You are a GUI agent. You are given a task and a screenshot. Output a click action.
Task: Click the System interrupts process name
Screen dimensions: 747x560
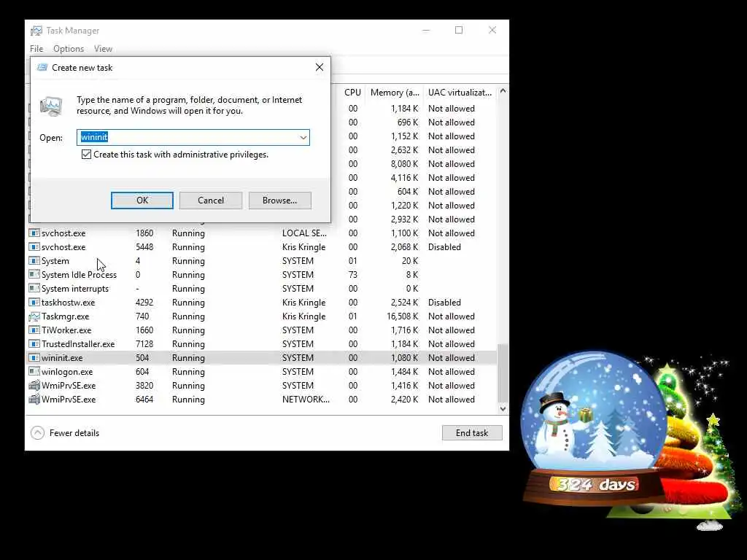click(x=75, y=289)
